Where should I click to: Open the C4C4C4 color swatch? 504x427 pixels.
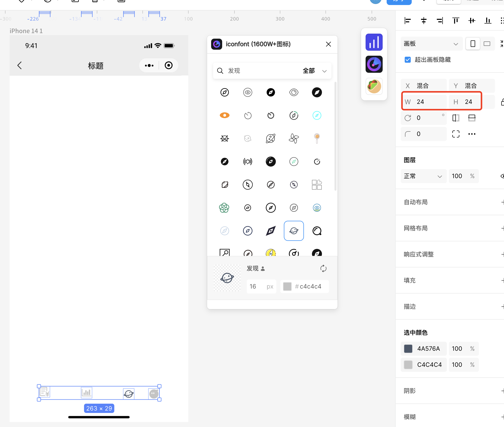coord(408,365)
